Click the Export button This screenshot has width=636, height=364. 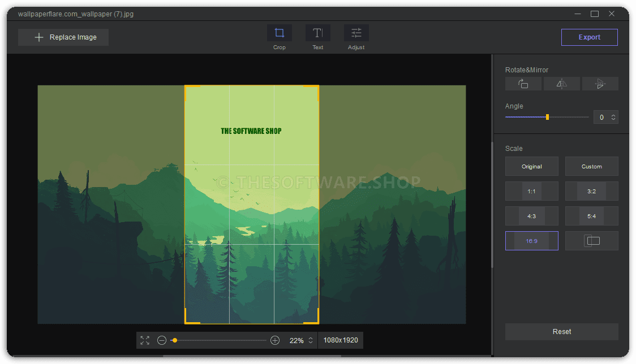click(590, 37)
